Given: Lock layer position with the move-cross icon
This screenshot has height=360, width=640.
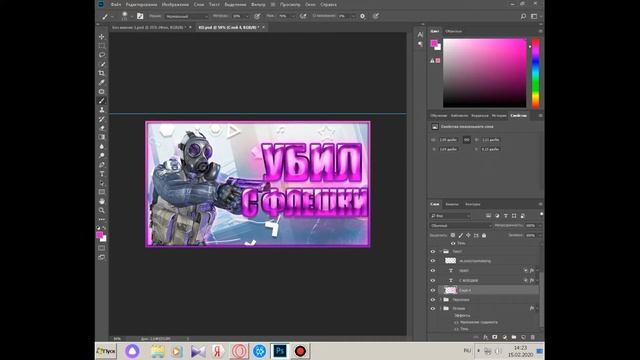Looking at the screenshot, I should pyautogui.click(x=468, y=236).
